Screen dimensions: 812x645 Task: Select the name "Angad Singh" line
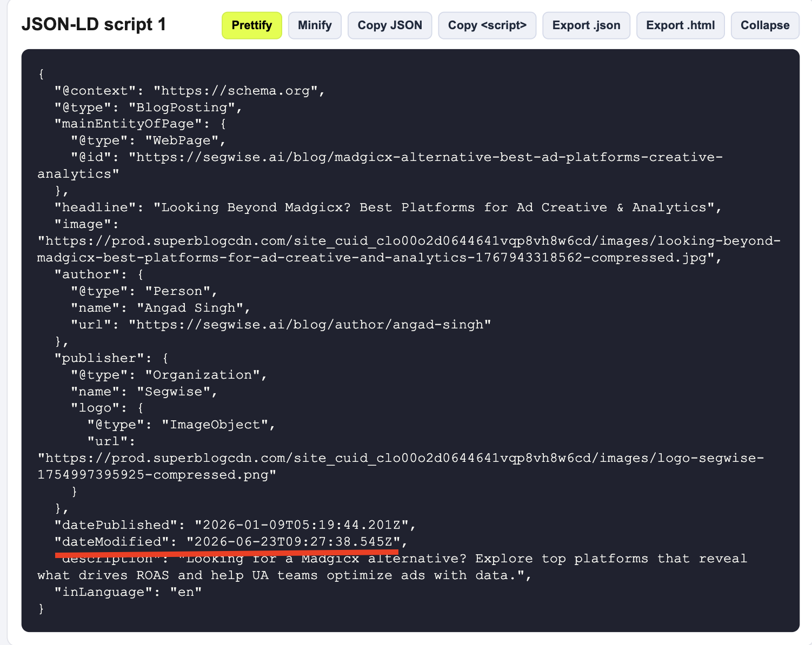click(161, 308)
